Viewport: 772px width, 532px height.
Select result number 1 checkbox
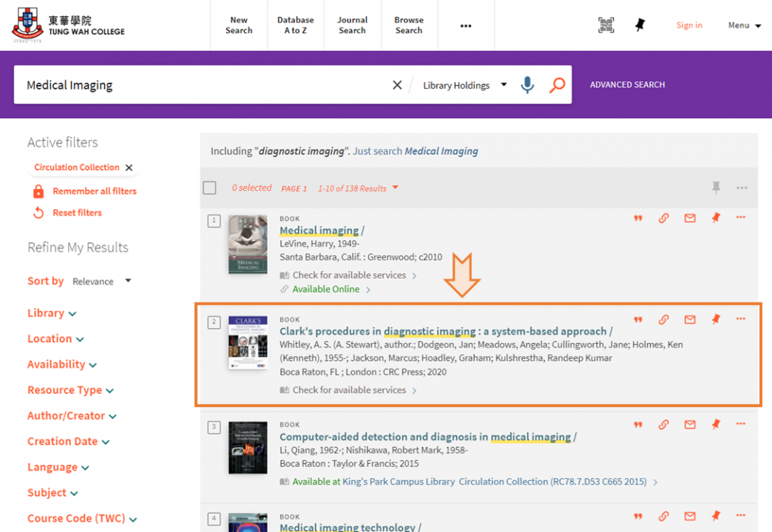click(214, 221)
